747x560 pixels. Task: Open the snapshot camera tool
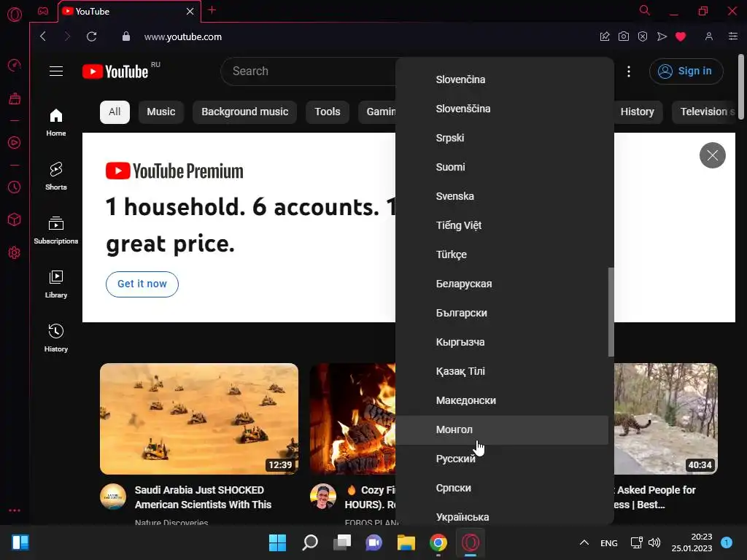click(x=624, y=36)
